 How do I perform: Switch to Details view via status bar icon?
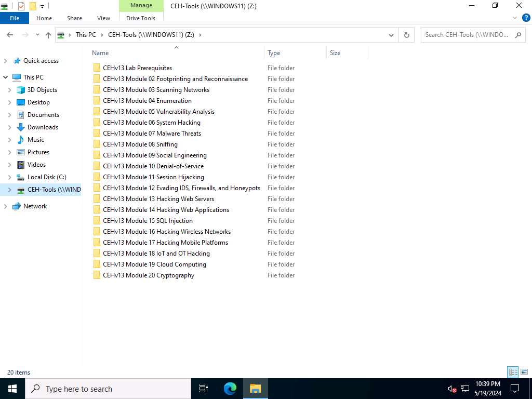pyautogui.click(x=513, y=372)
